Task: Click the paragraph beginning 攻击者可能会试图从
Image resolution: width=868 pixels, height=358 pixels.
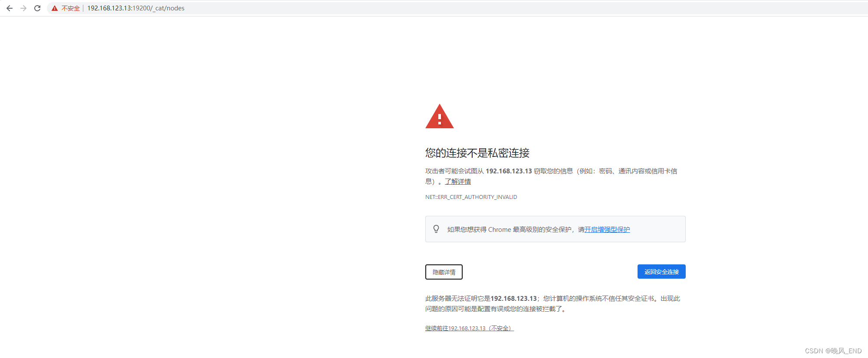Action: (552, 176)
